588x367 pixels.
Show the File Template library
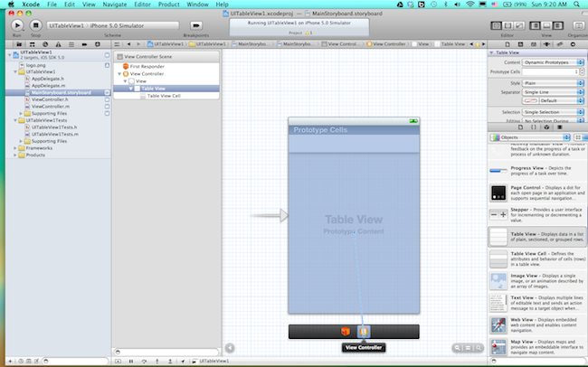(x=520, y=127)
